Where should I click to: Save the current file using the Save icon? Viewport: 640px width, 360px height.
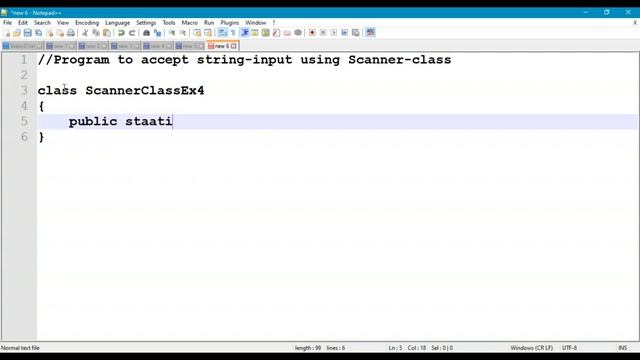[x=27, y=33]
